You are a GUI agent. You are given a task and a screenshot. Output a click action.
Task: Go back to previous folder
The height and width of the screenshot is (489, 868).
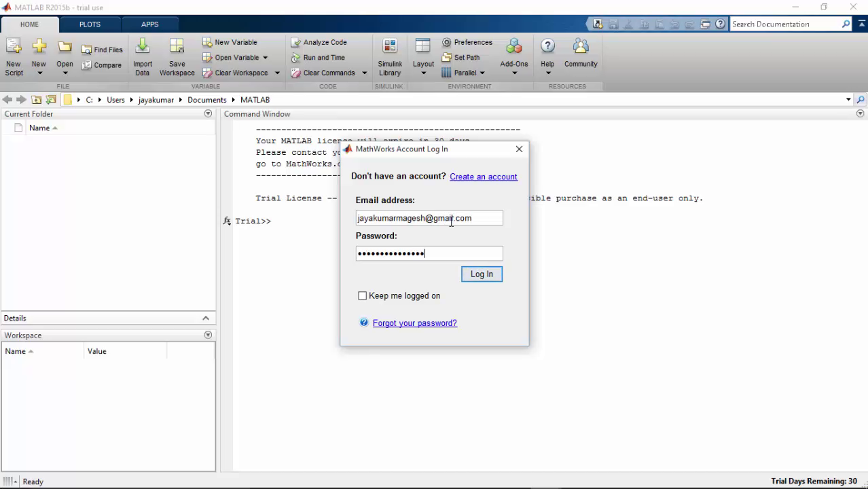7,100
